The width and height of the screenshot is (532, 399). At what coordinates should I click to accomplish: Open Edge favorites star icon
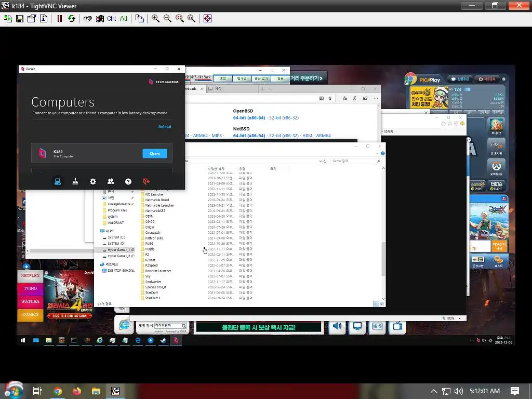(x=330, y=98)
